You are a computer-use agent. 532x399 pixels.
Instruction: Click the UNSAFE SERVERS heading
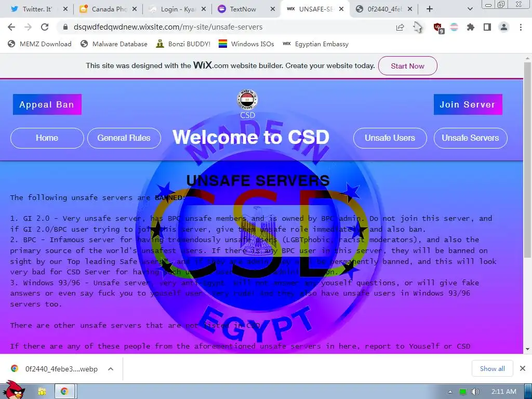pyautogui.click(x=258, y=180)
